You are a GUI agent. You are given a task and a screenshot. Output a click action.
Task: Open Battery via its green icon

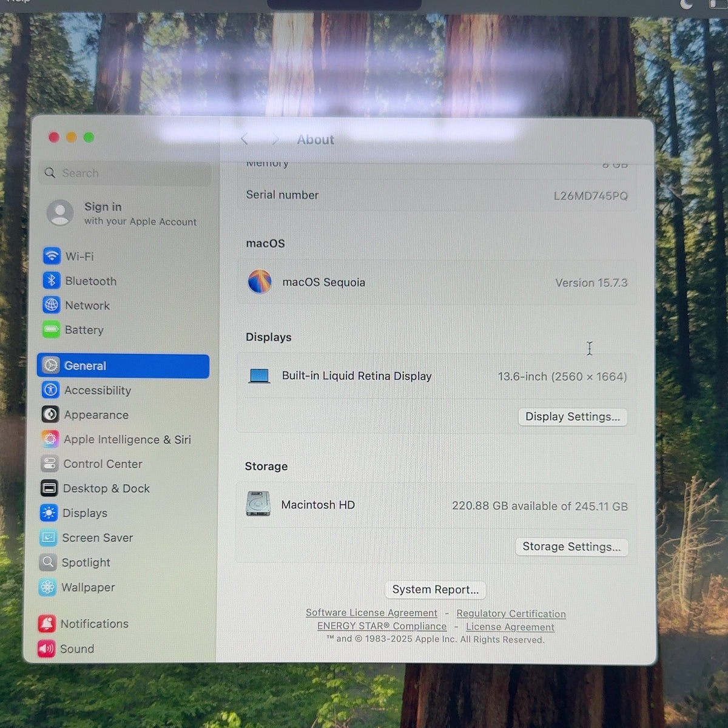pyautogui.click(x=52, y=330)
